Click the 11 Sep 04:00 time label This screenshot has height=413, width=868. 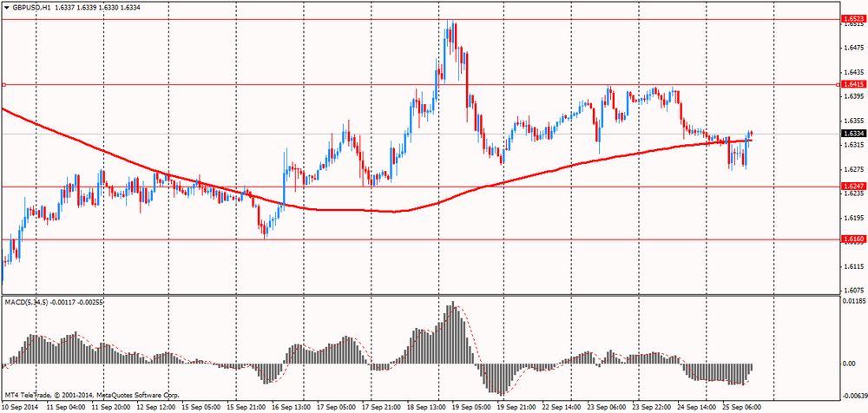point(66,407)
